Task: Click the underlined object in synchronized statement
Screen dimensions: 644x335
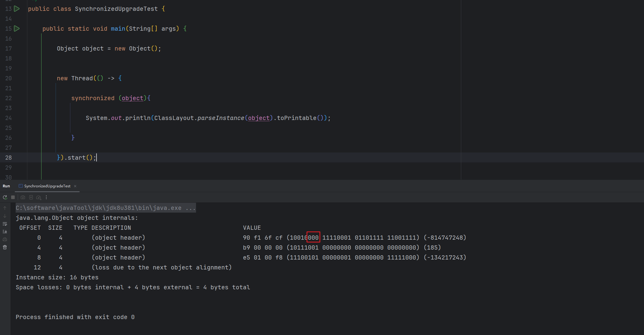Action: [x=133, y=98]
